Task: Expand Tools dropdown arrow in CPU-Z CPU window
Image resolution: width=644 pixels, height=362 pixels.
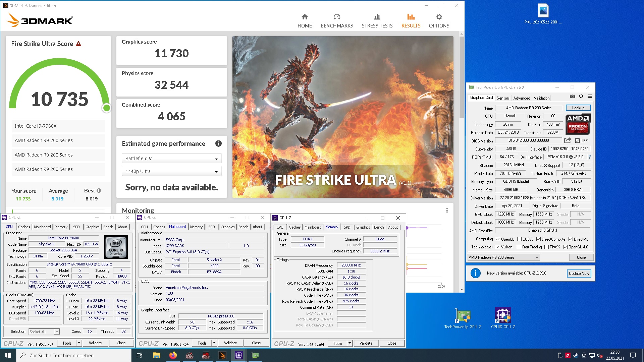Action: point(79,343)
